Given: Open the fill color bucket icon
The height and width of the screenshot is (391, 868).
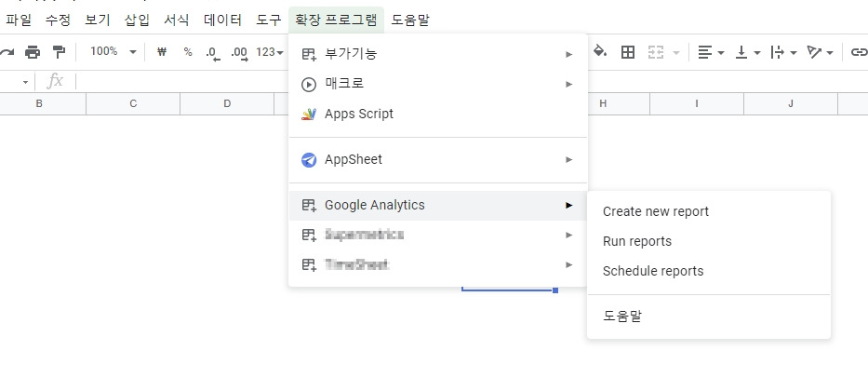Looking at the screenshot, I should 600,52.
